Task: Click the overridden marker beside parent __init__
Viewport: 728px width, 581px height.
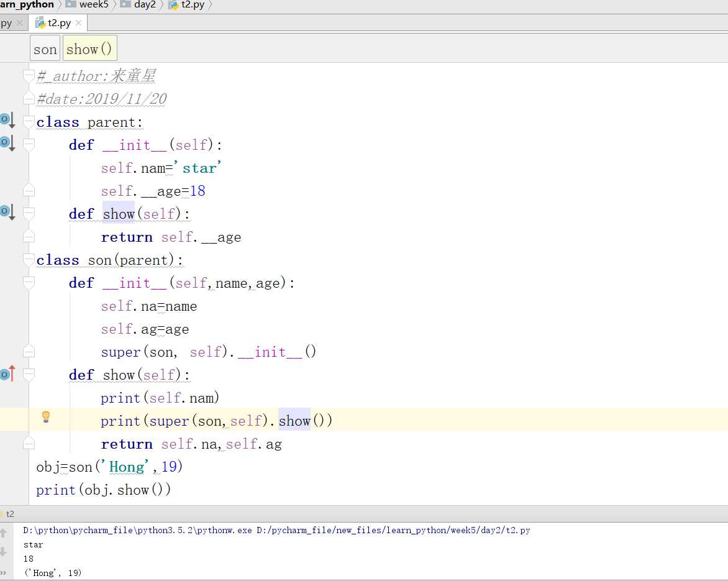Action: coord(7,142)
